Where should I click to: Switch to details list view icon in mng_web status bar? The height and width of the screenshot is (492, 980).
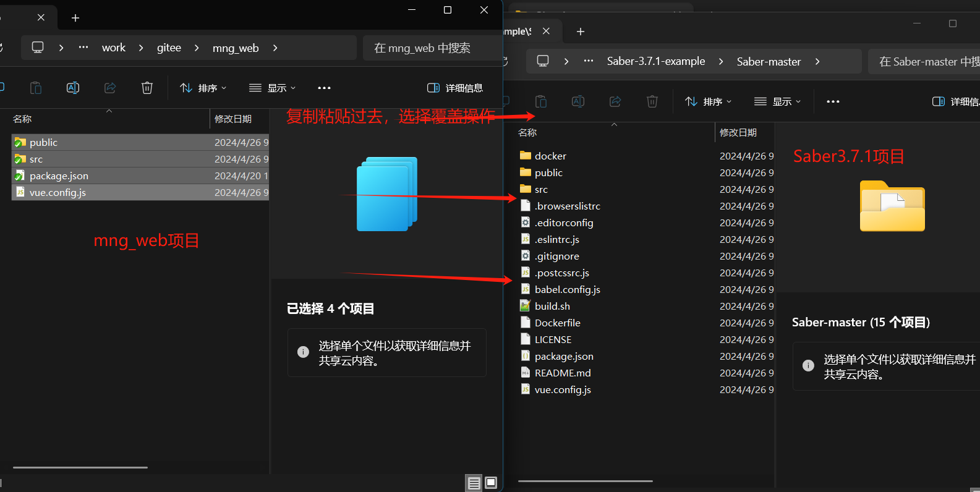click(474, 483)
